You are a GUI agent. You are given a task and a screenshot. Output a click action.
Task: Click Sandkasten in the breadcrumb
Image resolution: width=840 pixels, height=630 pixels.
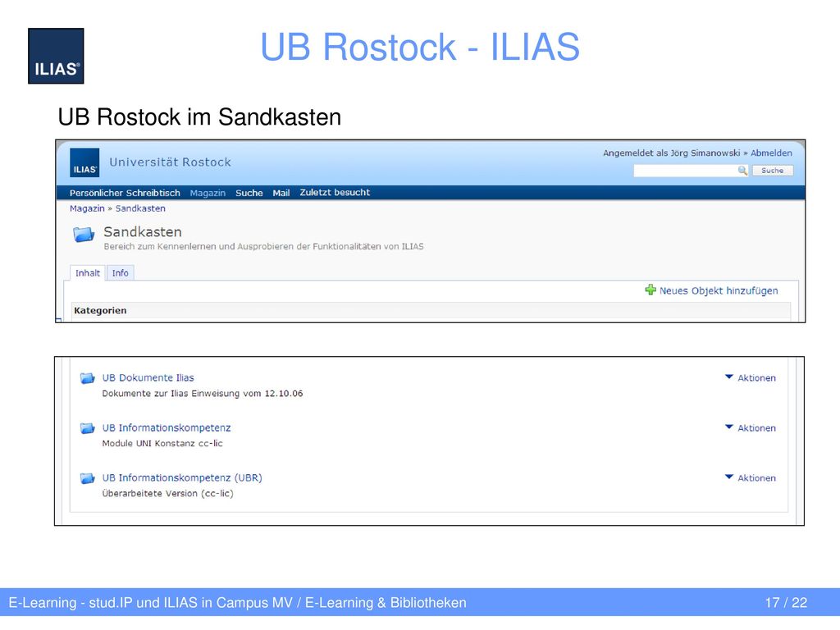140,208
